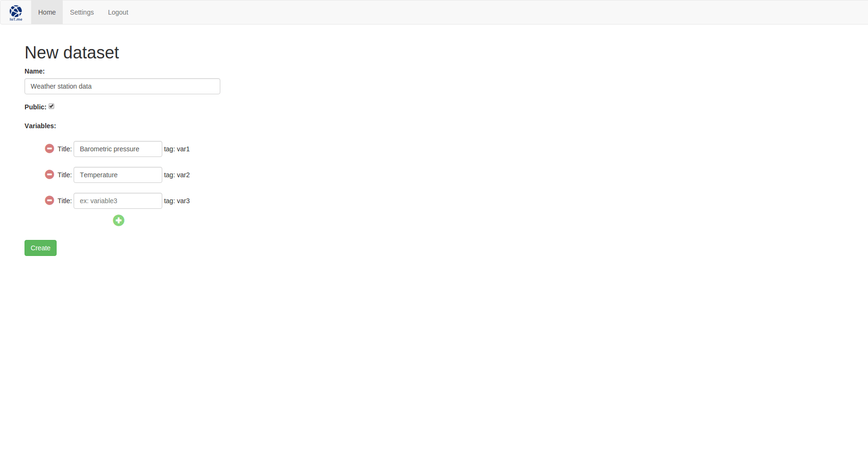
Task: Click the Name label above input
Action: tap(34, 71)
